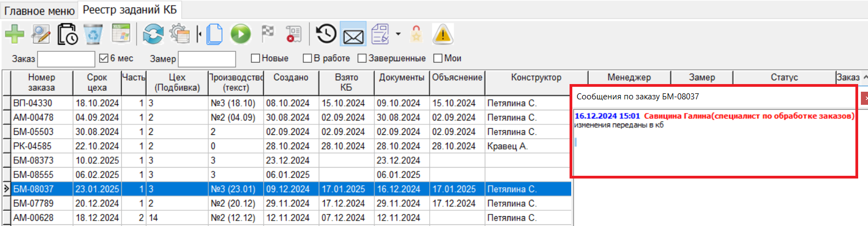Click the recycle bin delete icon
The image size is (868, 226).
pyautogui.click(x=93, y=34)
